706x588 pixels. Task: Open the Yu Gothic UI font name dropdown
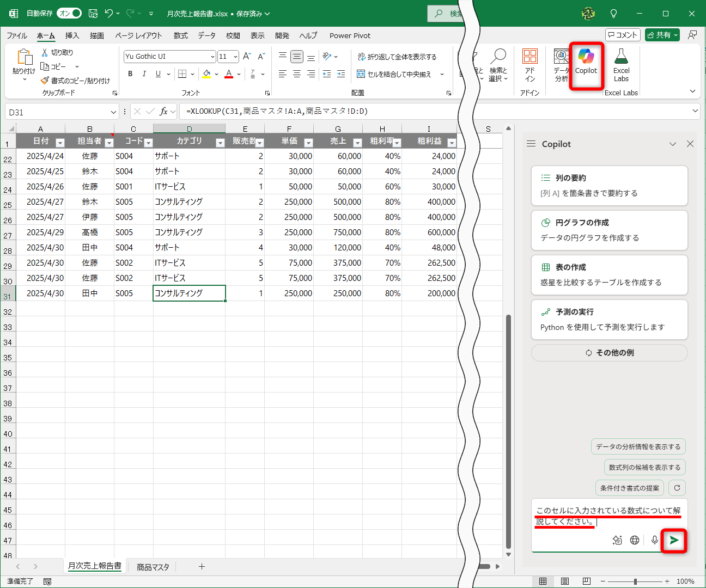(212, 57)
